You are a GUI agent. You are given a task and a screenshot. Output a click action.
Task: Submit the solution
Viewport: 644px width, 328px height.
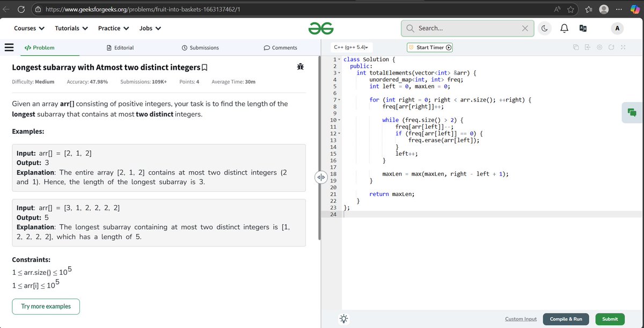610,319
